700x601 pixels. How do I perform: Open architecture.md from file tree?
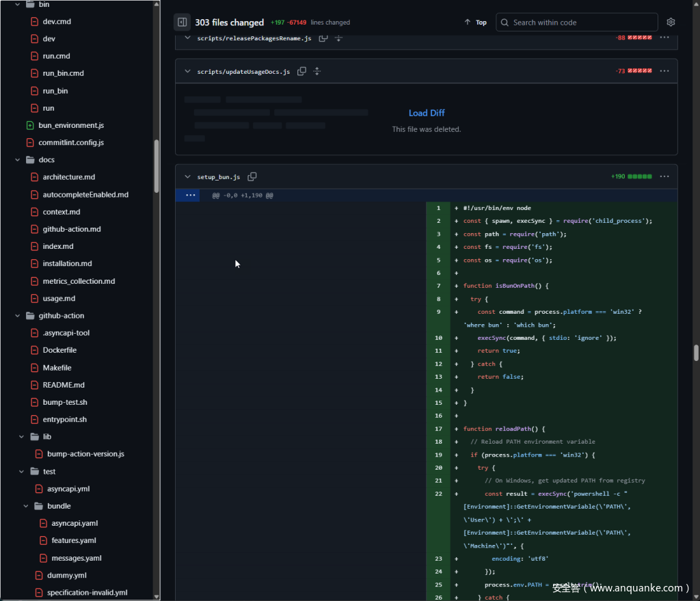68,177
